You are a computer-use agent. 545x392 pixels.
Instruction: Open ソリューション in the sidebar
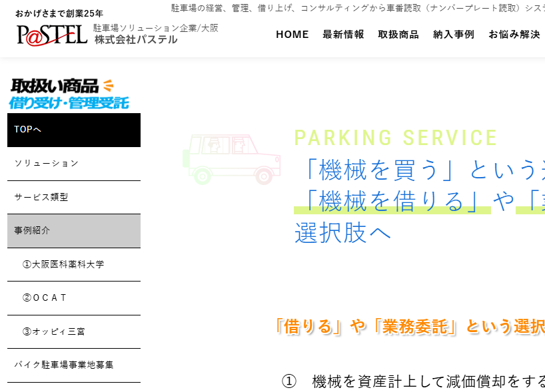click(x=74, y=164)
